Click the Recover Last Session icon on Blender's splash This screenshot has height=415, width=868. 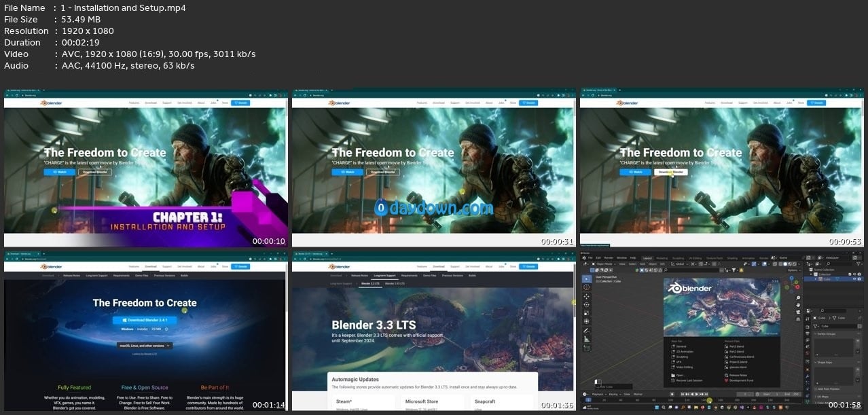pos(672,380)
